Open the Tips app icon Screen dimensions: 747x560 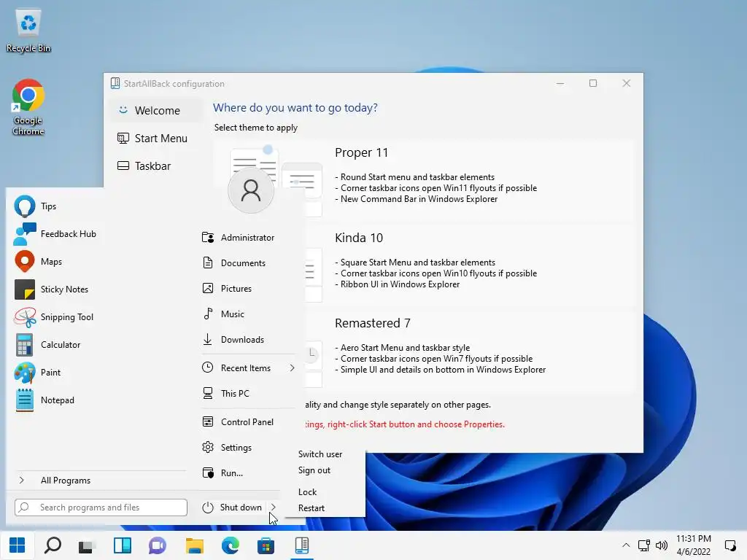click(24, 206)
